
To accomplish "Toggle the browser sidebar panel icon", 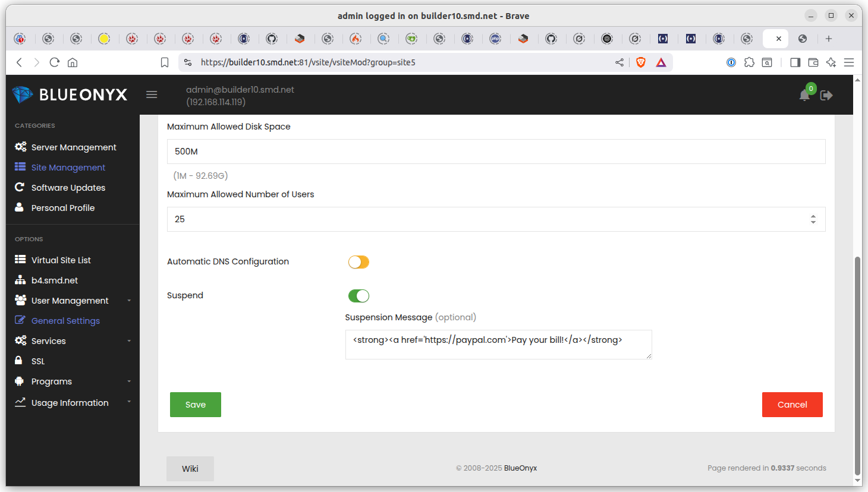I will (x=795, y=62).
